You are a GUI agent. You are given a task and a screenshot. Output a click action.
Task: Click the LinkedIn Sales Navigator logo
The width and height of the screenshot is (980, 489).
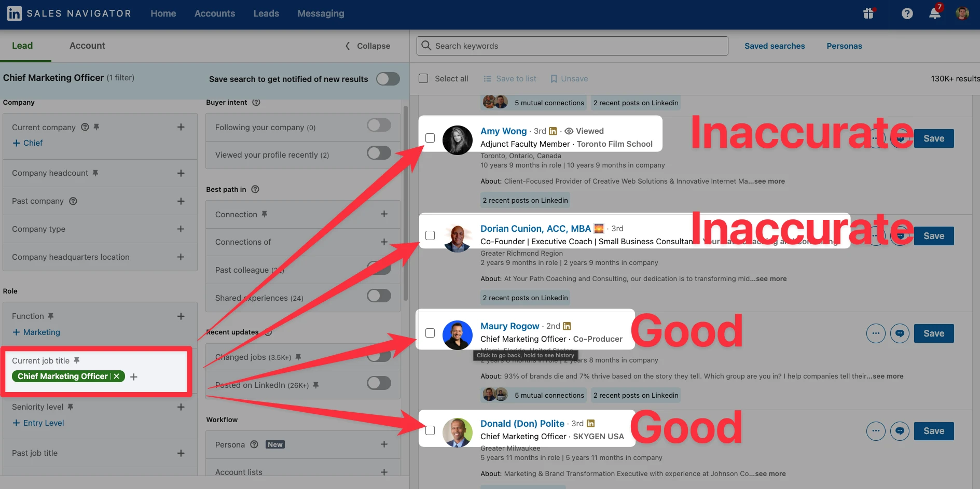click(x=69, y=13)
